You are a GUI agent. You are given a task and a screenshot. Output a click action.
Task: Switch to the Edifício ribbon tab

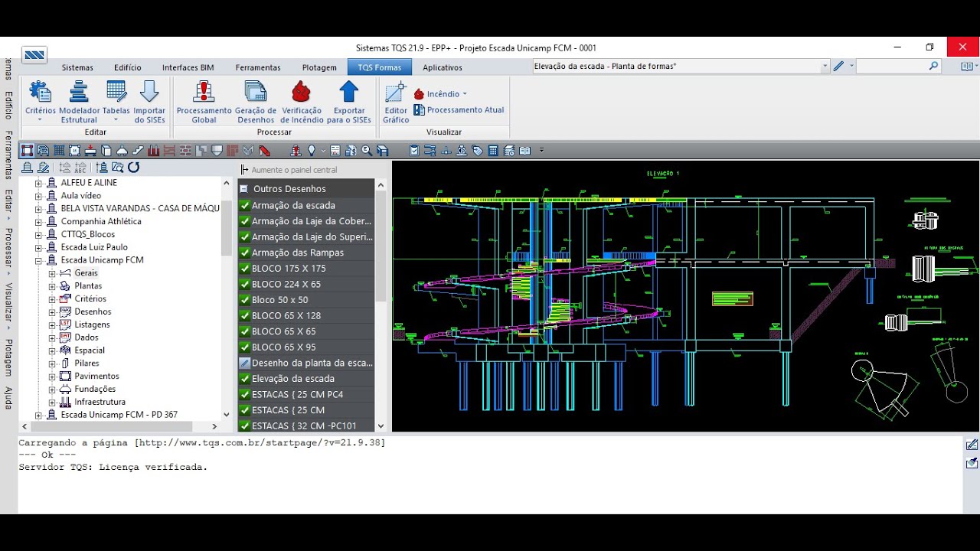[128, 67]
